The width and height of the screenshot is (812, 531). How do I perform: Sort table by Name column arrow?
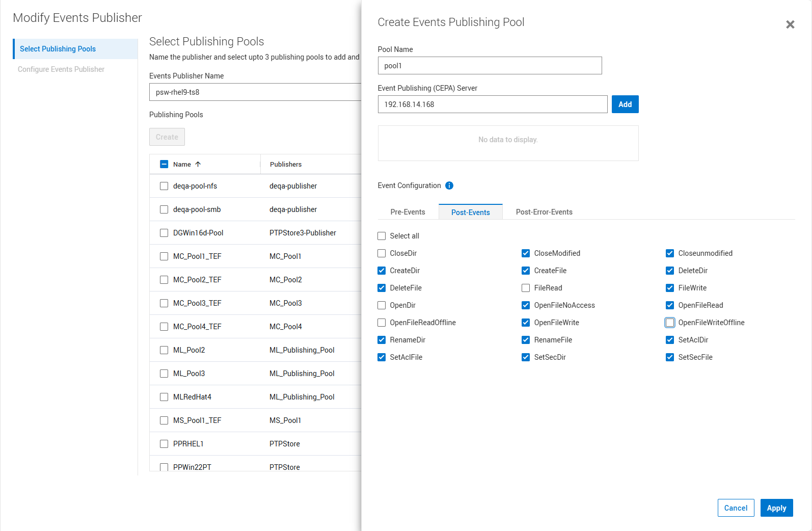(198, 164)
